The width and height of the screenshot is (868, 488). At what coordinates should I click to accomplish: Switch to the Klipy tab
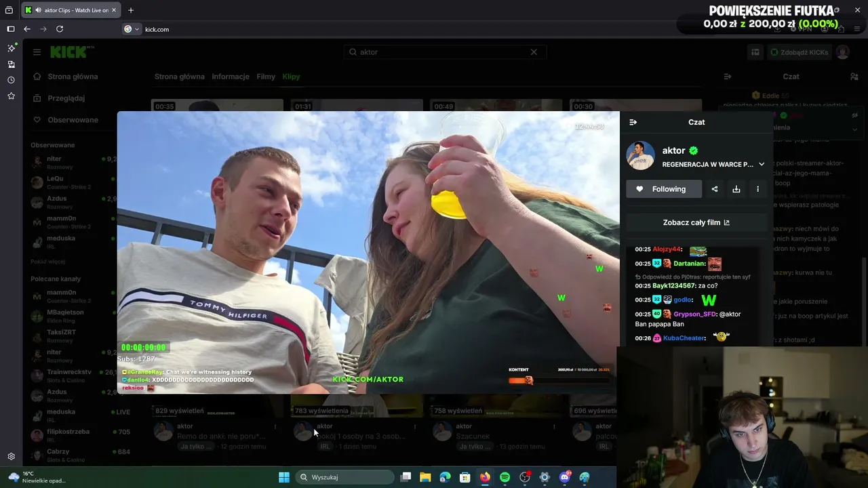pyautogui.click(x=291, y=77)
